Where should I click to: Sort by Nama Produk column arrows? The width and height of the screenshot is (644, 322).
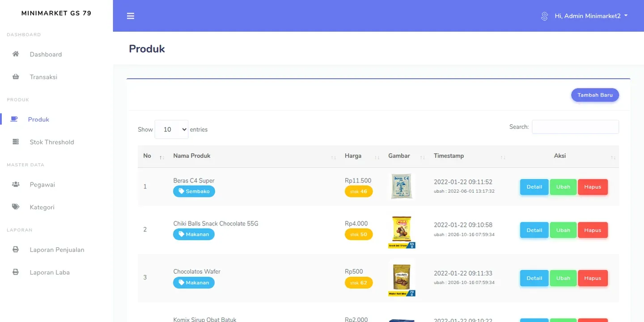coord(334,157)
